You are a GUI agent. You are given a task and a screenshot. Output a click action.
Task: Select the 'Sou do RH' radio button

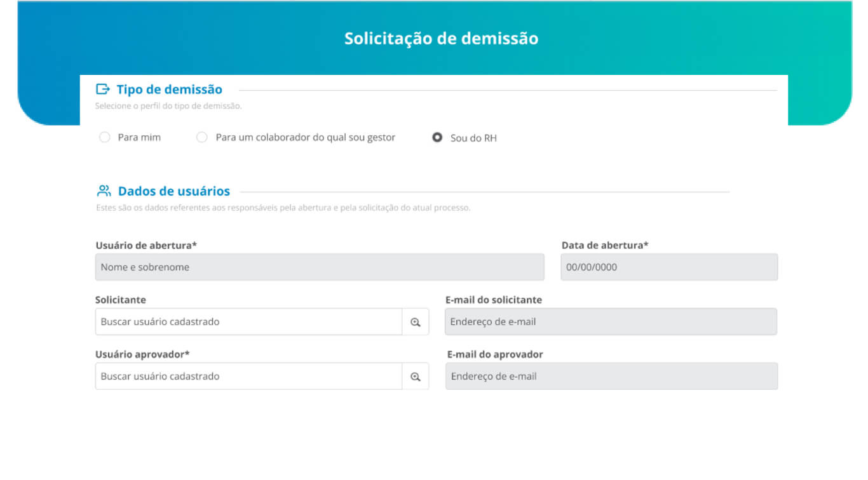(437, 137)
